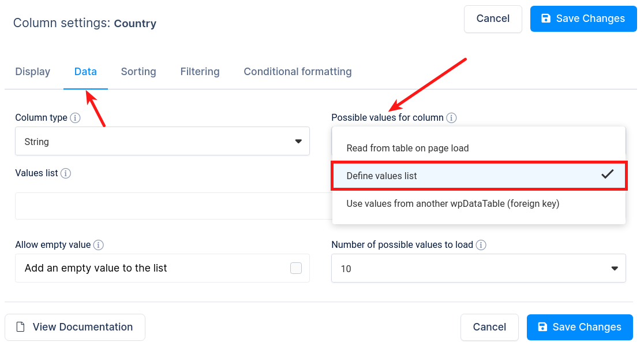
Task: Switch to the Sorting tab
Action: tap(138, 71)
